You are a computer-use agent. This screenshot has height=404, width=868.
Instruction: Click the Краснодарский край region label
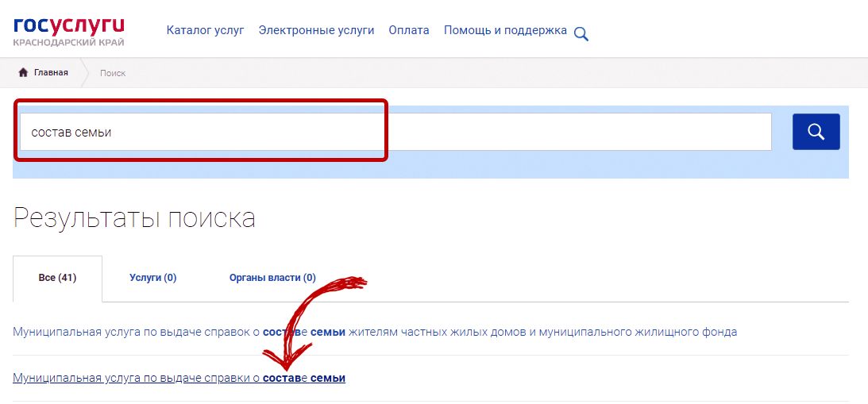[x=68, y=41]
